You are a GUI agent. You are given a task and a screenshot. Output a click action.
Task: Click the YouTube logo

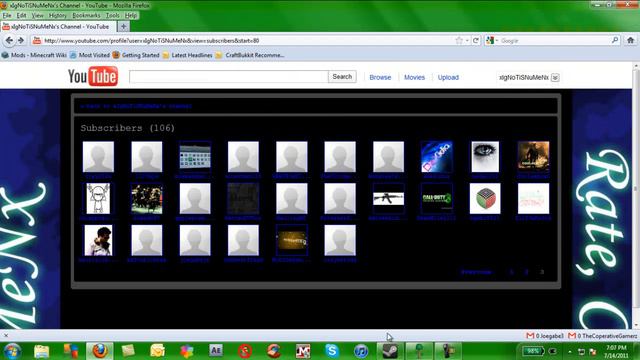(x=93, y=76)
